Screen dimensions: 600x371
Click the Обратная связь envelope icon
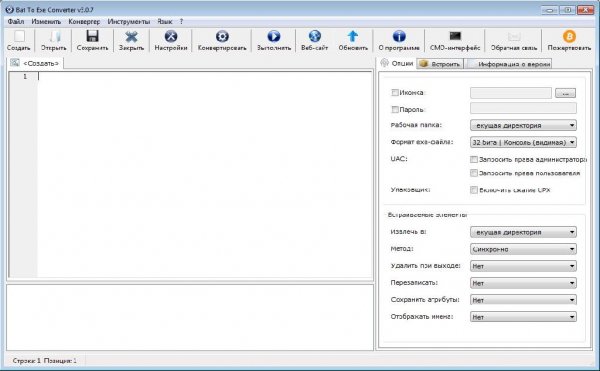point(514,36)
